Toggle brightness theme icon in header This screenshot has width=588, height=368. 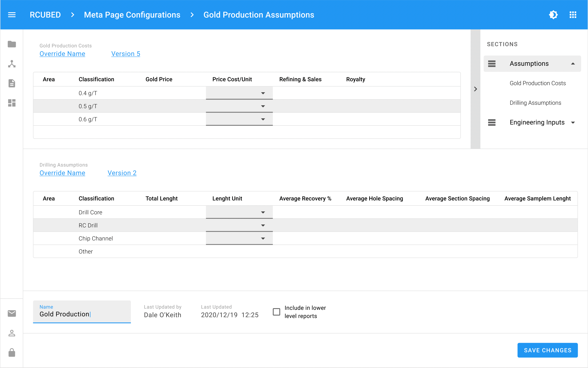(553, 15)
